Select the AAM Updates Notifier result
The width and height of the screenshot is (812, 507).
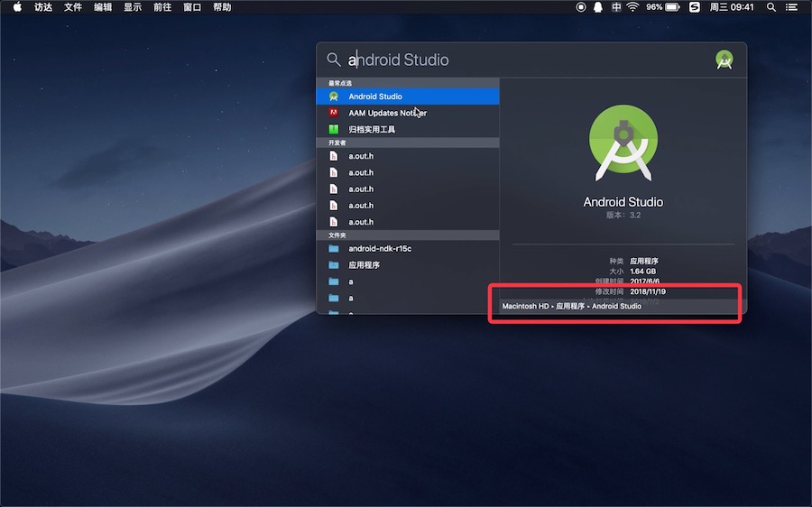tap(408, 113)
